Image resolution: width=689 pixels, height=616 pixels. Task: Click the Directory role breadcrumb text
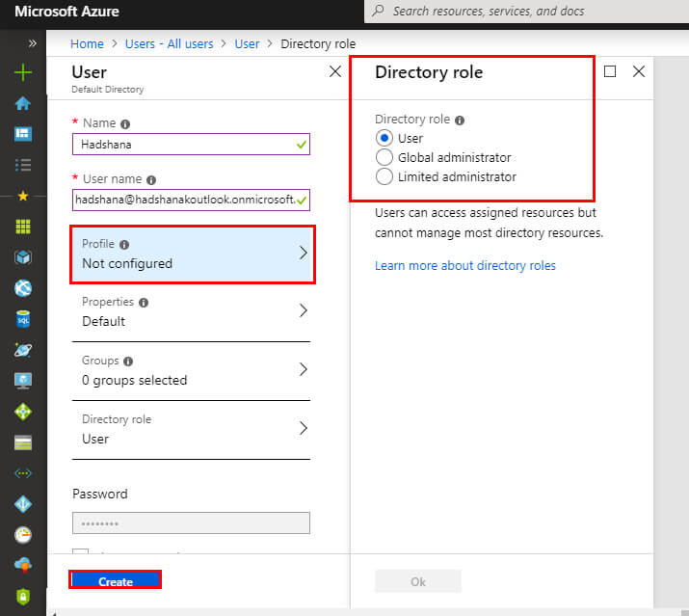(x=318, y=44)
